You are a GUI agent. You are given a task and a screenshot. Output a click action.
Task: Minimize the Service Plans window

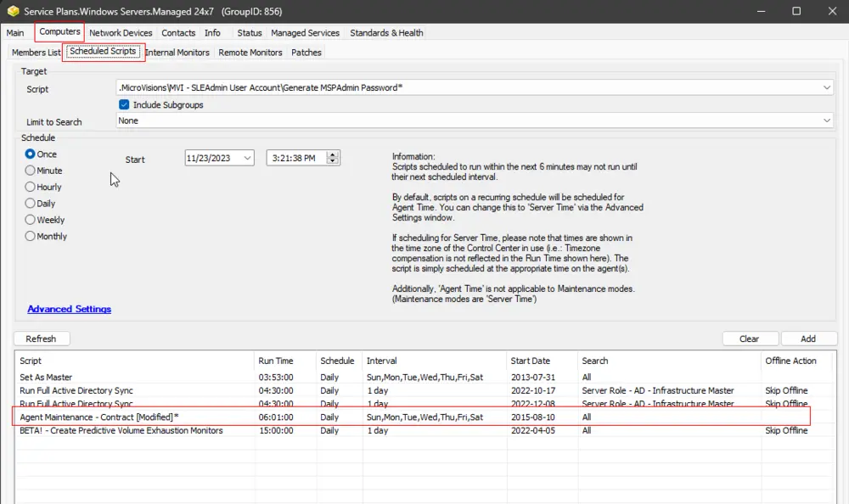761,11
